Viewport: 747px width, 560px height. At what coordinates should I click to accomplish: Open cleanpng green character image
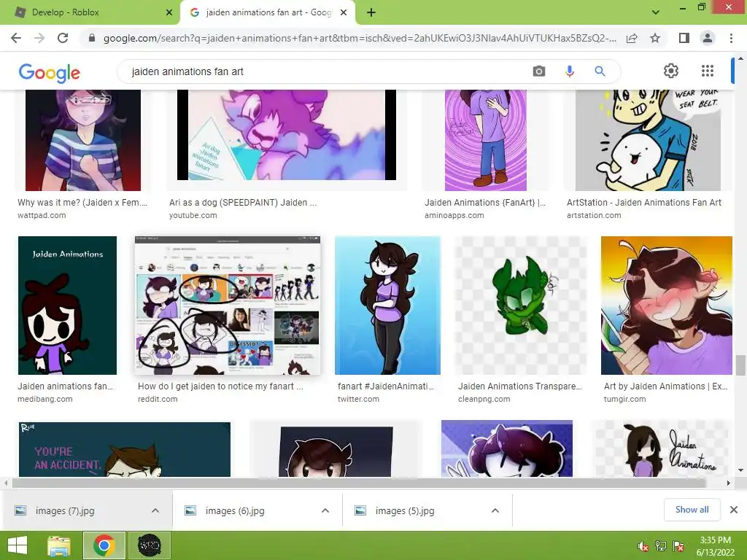(x=520, y=306)
